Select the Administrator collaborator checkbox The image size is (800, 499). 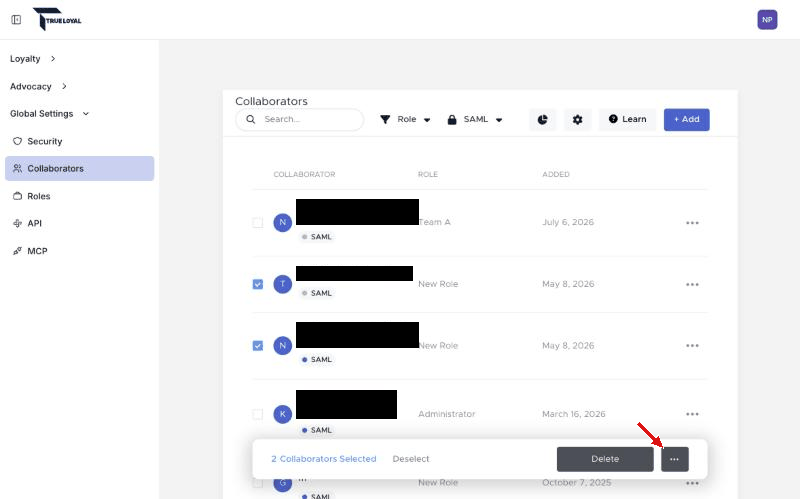[258, 414]
